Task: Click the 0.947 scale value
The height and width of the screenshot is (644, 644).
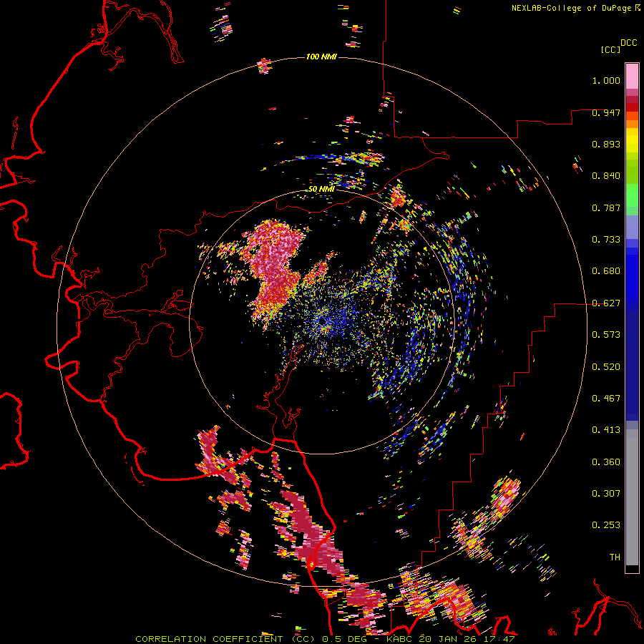Action: (x=606, y=112)
